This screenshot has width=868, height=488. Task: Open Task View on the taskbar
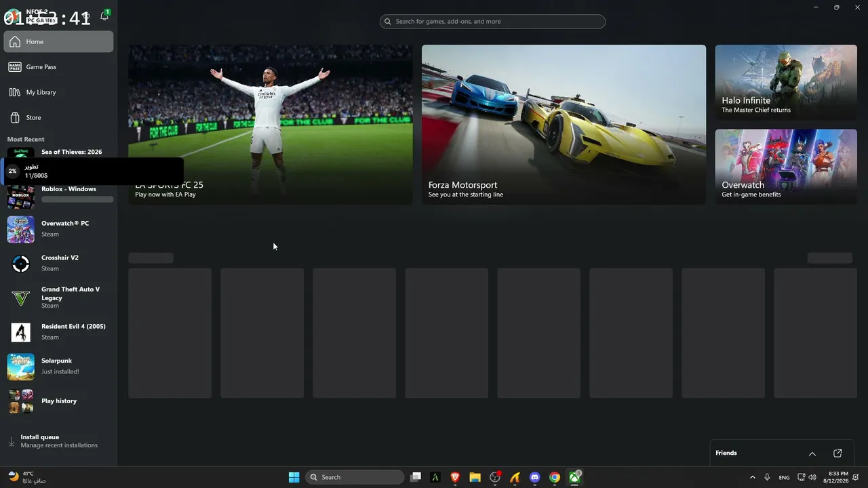click(x=416, y=477)
